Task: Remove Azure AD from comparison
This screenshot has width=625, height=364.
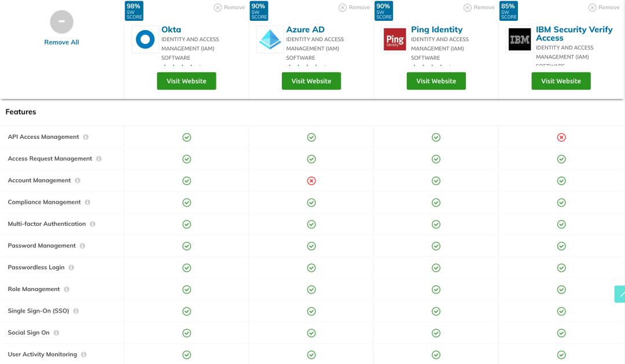Action: 354,8
